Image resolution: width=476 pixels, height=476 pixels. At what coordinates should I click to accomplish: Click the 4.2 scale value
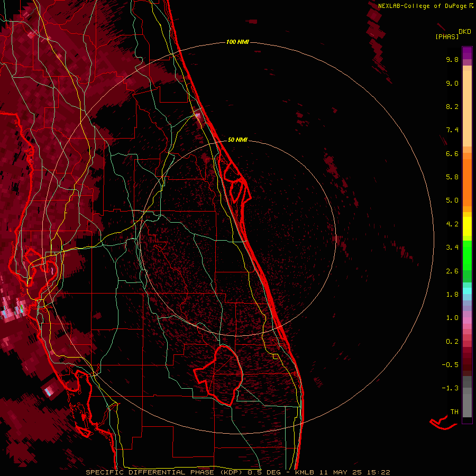pyautogui.click(x=452, y=224)
